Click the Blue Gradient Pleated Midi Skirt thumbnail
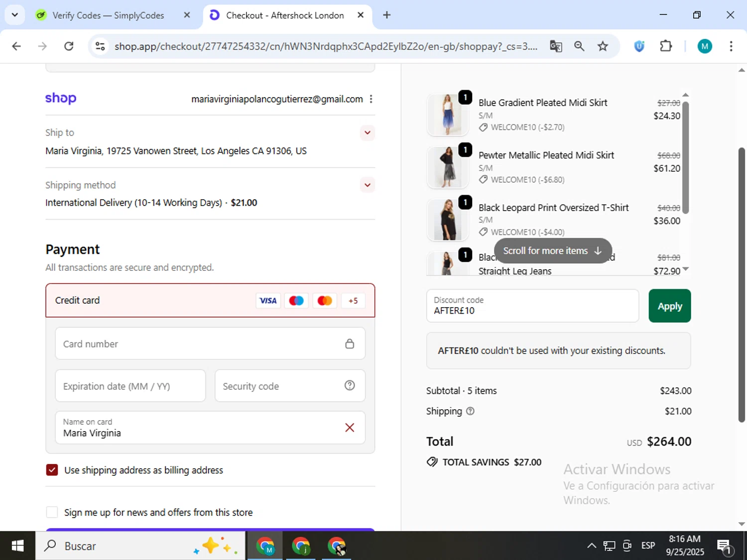The height and width of the screenshot is (560, 747). click(x=447, y=114)
